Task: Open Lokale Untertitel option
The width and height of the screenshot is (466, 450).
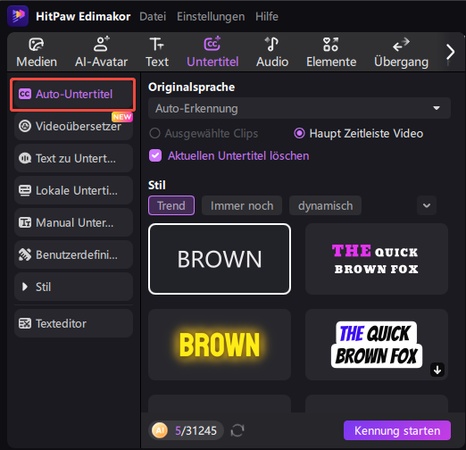Action: [73, 190]
